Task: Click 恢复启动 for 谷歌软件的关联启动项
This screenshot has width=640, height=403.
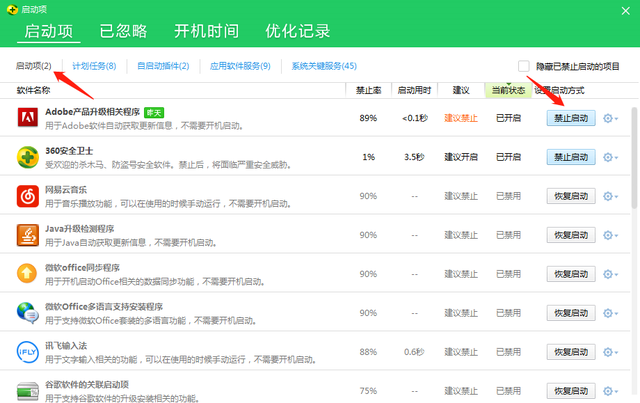Action: click(x=571, y=391)
